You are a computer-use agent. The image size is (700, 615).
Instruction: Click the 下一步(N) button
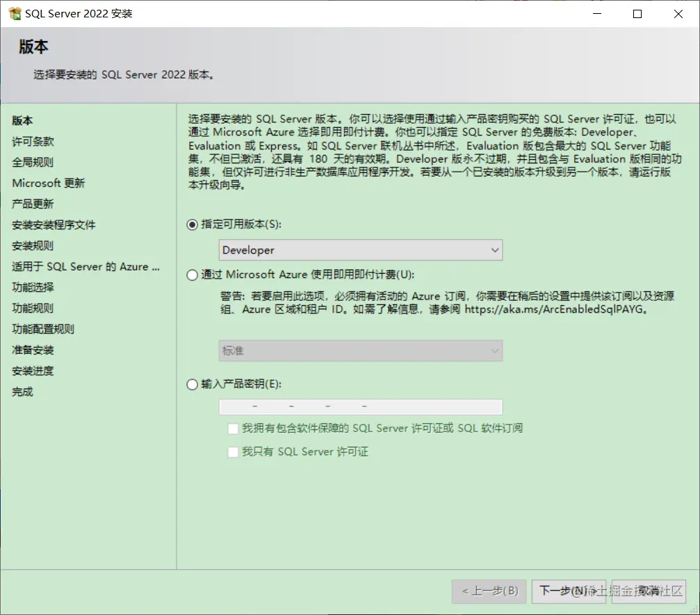(x=569, y=591)
